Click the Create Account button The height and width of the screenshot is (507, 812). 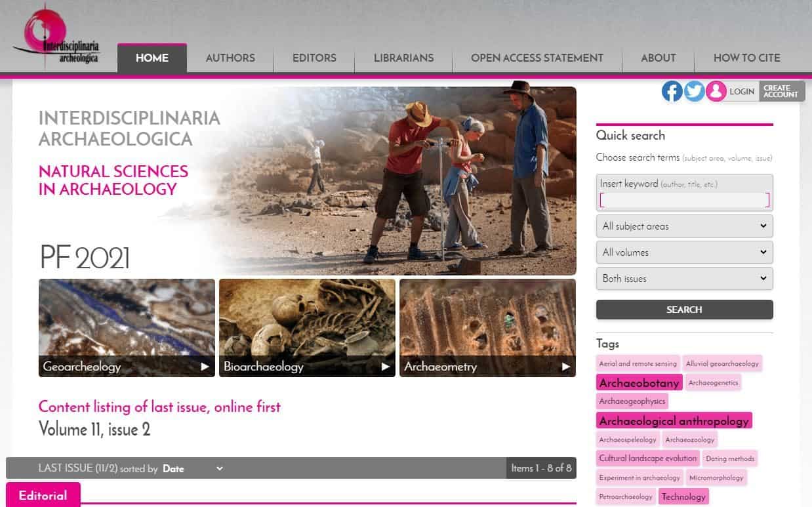pyautogui.click(x=781, y=91)
